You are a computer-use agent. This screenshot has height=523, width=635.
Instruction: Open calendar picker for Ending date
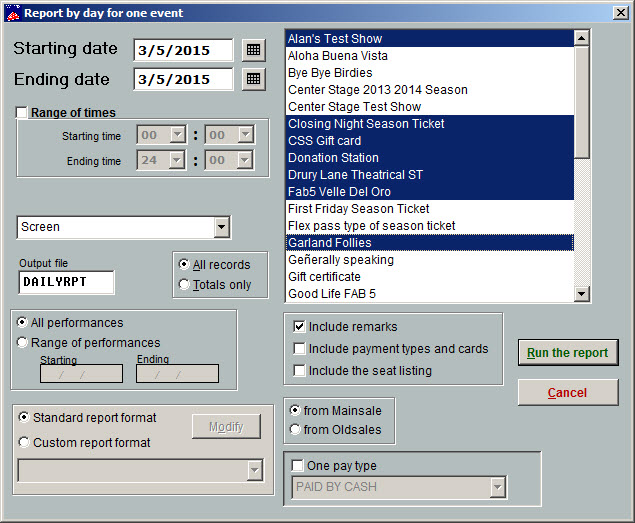point(254,79)
